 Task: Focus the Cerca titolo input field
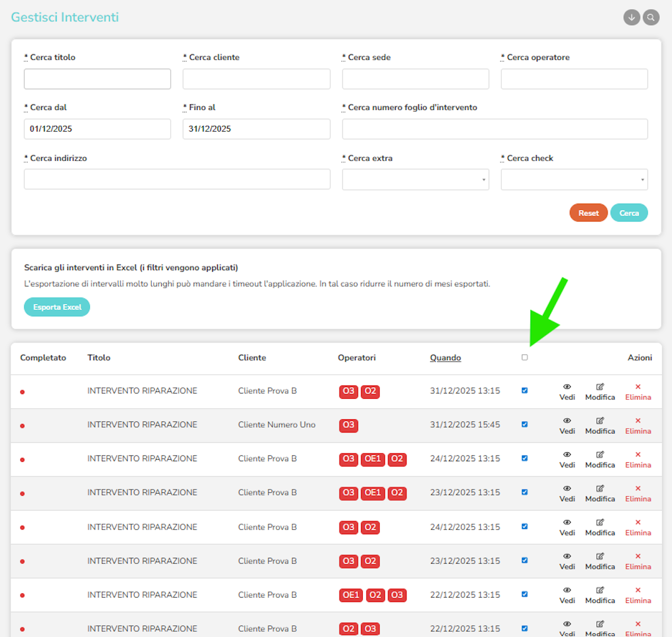[x=97, y=79]
